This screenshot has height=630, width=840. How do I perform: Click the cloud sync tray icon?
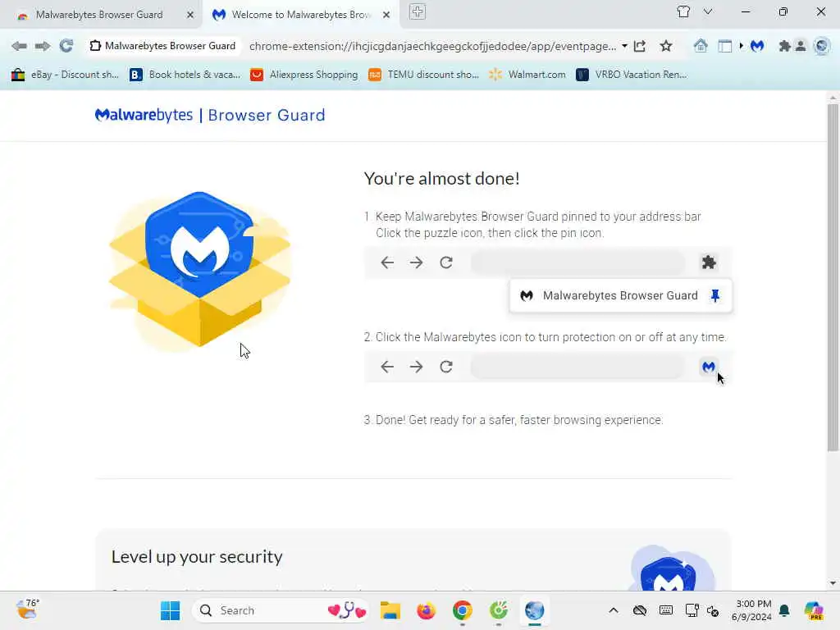click(x=640, y=610)
